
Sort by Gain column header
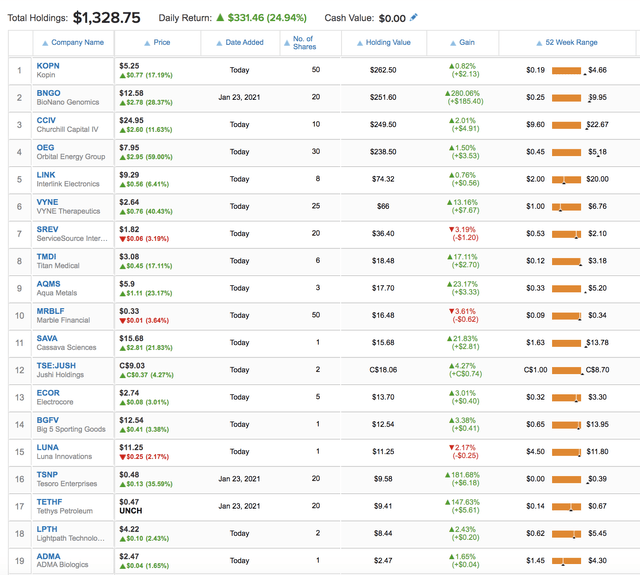pyautogui.click(x=462, y=42)
